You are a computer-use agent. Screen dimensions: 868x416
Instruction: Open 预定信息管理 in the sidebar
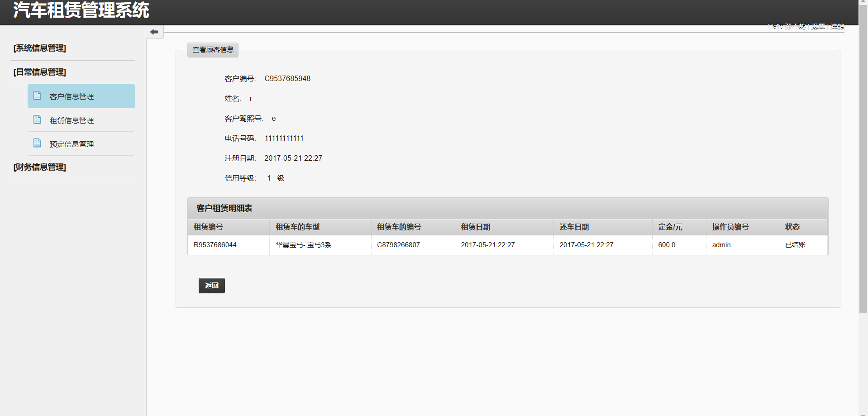click(81, 144)
